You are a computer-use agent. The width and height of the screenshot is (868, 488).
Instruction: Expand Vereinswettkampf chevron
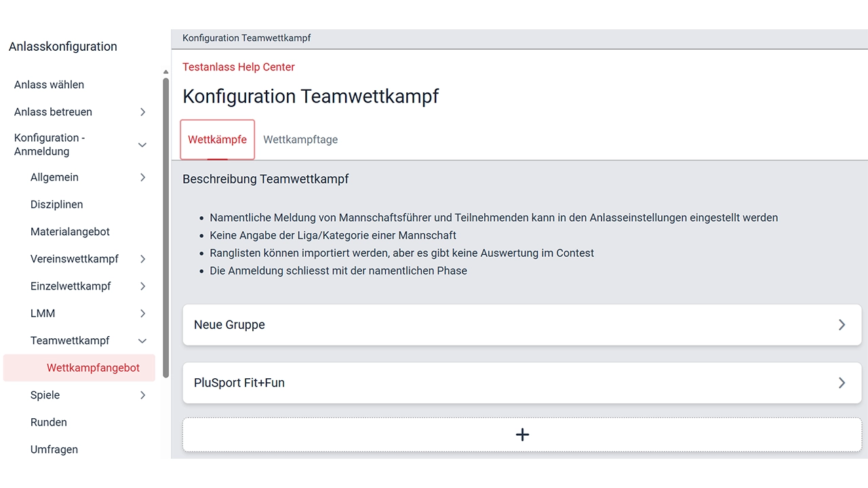142,259
